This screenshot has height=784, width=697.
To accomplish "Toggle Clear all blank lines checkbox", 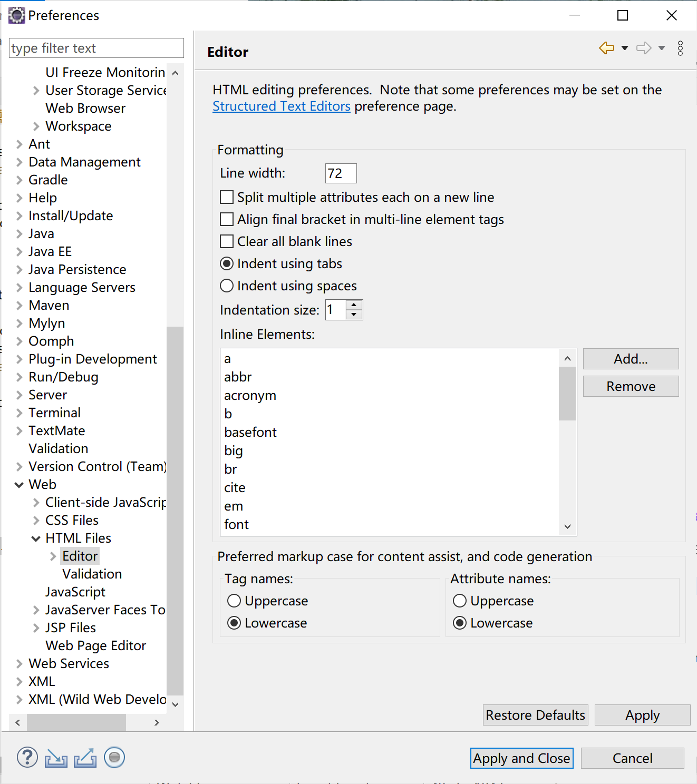I will [227, 241].
